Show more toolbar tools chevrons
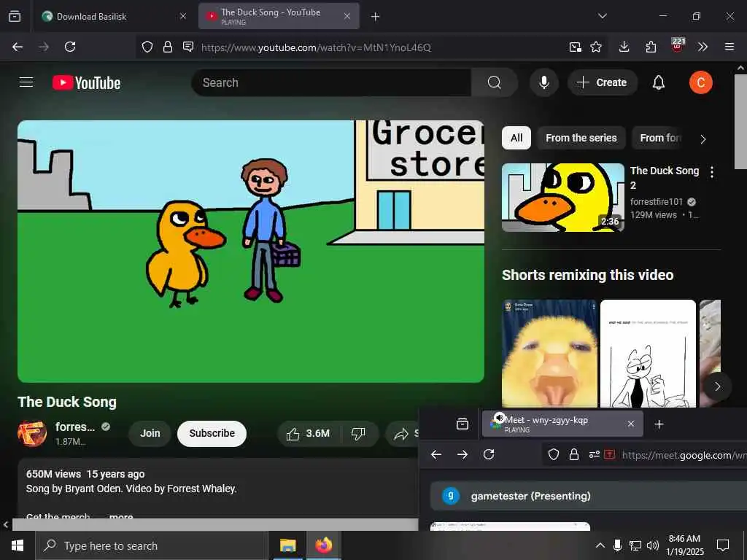 tap(703, 47)
